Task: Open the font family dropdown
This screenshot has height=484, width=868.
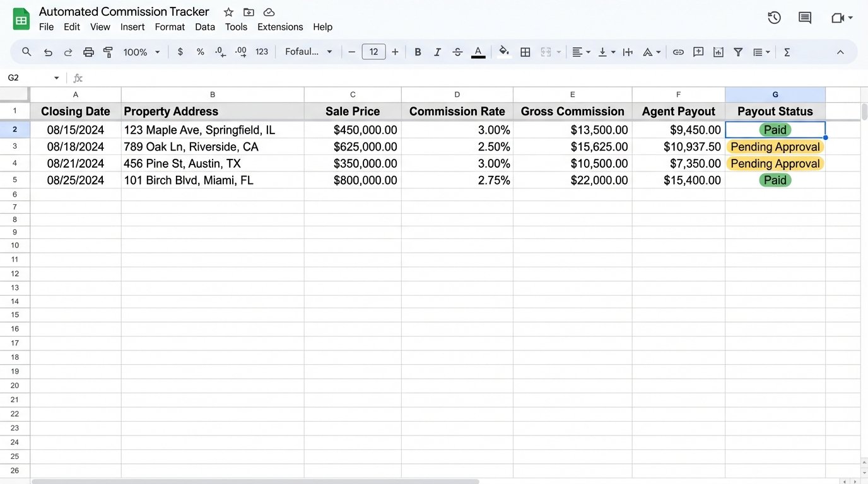Action: coord(308,52)
